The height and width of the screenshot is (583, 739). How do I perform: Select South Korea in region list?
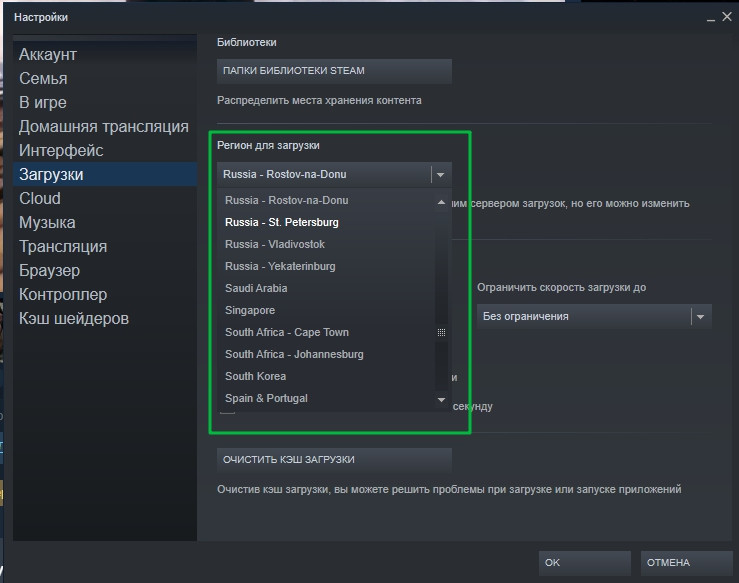(256, 376)
